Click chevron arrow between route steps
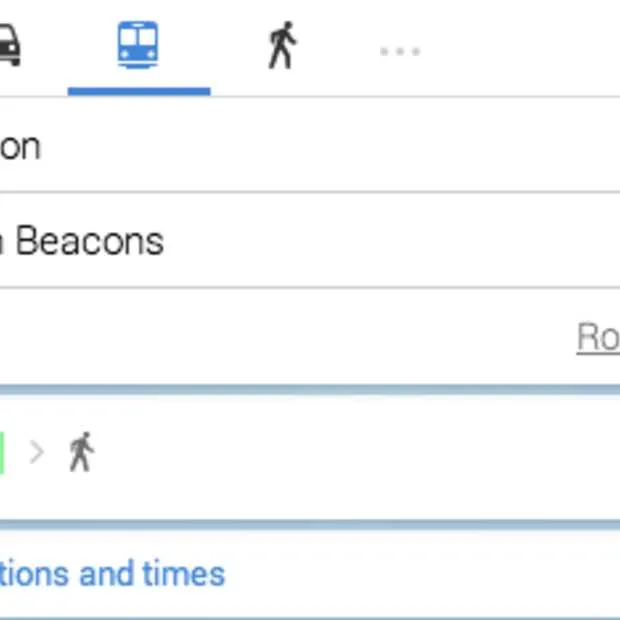 tap(37, 452)
